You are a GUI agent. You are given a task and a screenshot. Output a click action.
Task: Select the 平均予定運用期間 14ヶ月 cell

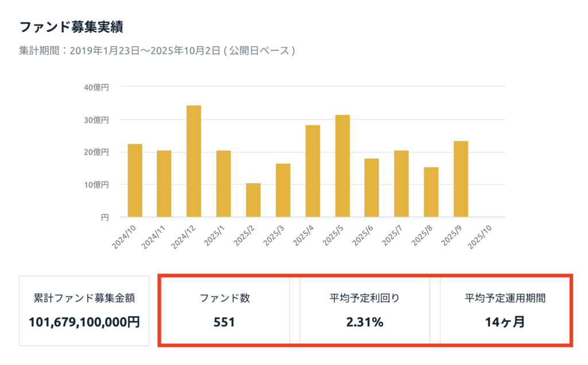[x=505, y=310]
